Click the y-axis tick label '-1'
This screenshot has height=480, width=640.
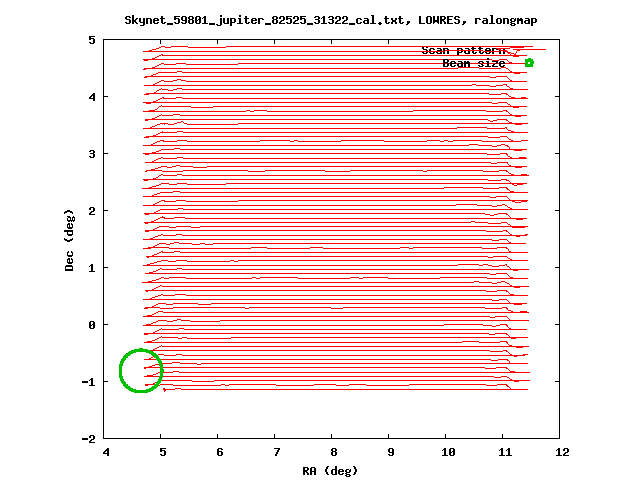coord(89,382)
